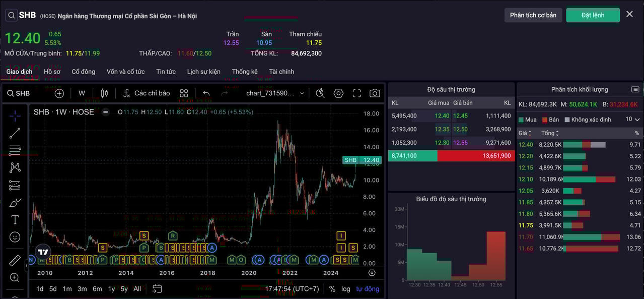Open the go-to-date calendar icon
Viewport: 644px width, 299px height.
point(157,289)
